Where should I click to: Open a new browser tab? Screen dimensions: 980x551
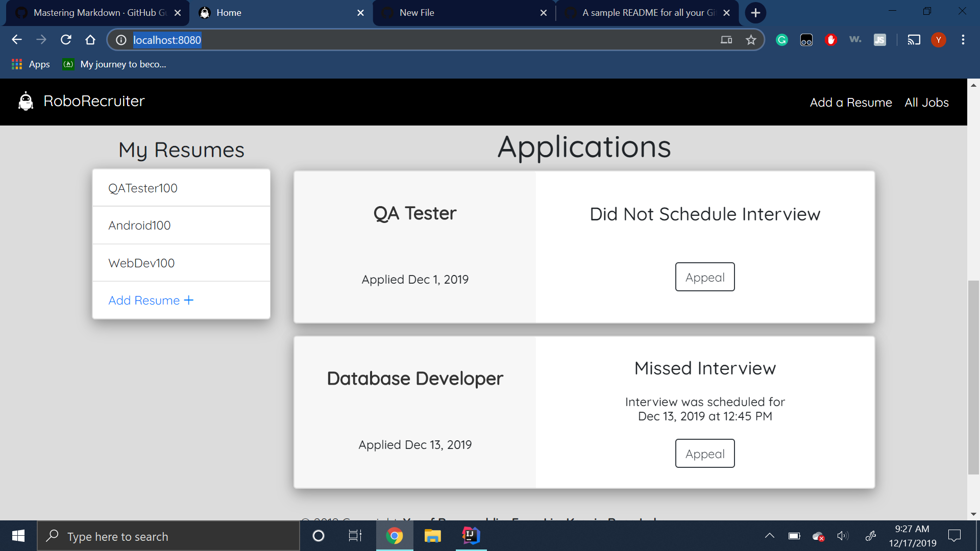click(x=755, y=13)
